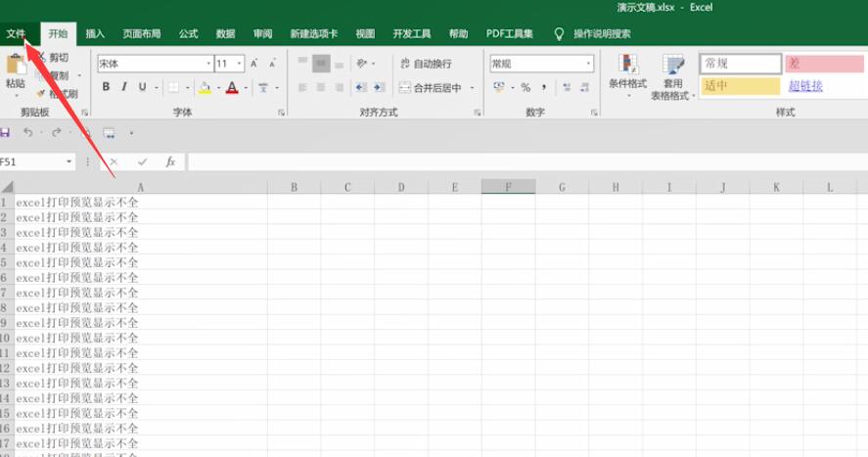Open the quick access toolbar customize arrow
Screen dimensions: 868x457
pyautogui.click(x=131, y=133)
